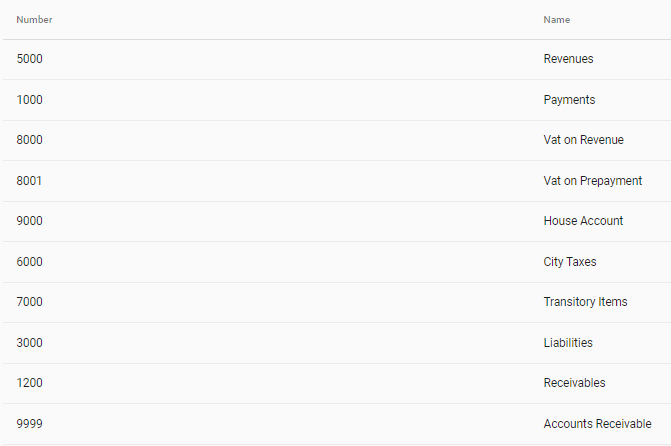Image resolution: width=671 pixels, height=446 pixels.
Task: Select account number 8001 cell
Action: click(x=29, y=181)
